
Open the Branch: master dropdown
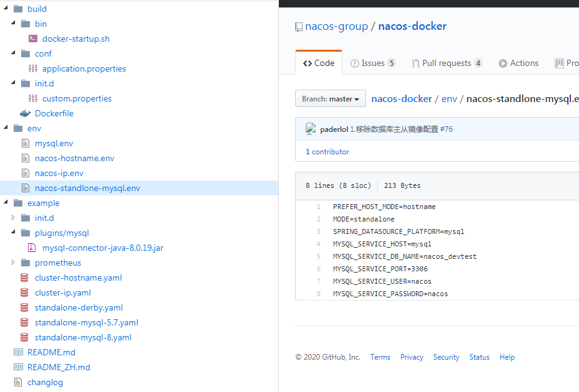tap(331, 98)
